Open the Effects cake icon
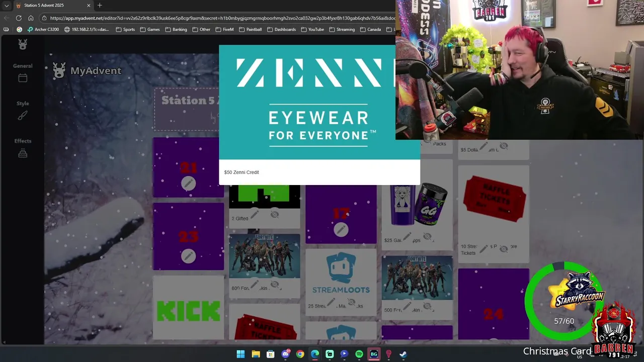Image resolution: width=644 pixels, height=362 pixels. [x=23, y=153]
